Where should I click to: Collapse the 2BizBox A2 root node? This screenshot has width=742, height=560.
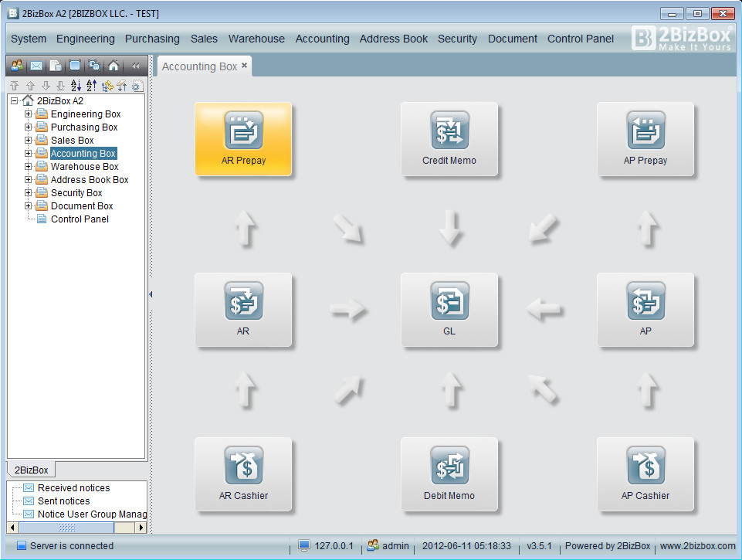(15, 101)
